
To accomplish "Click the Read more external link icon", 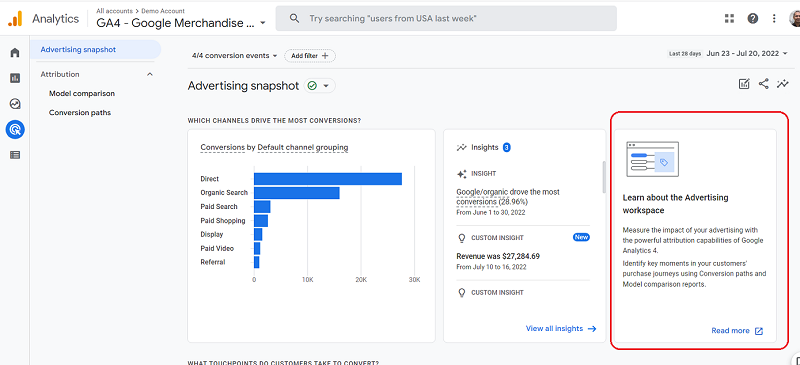I will tap(759, 331).
